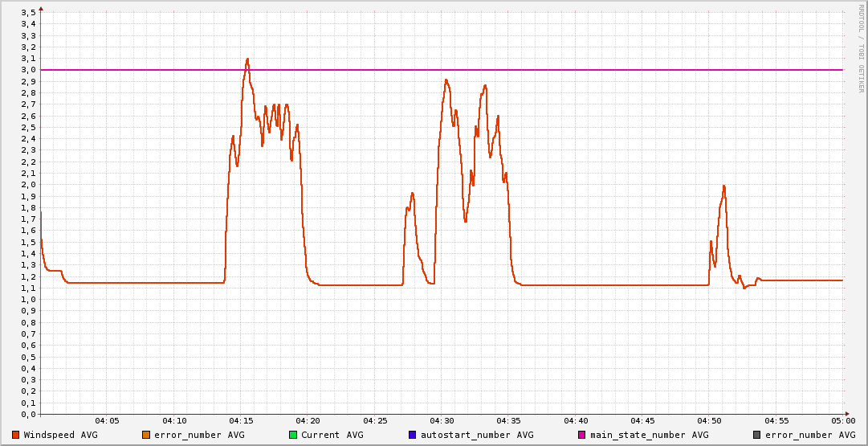Click the 04:50 time axis label

[x=709, y=421]
